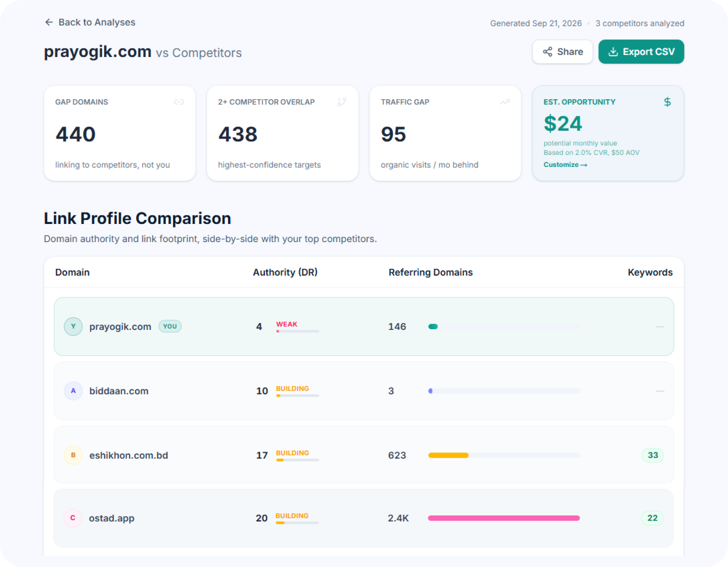Click the Domain column header
The width and height of the screenshot is (728, 567).
point(72,272)
